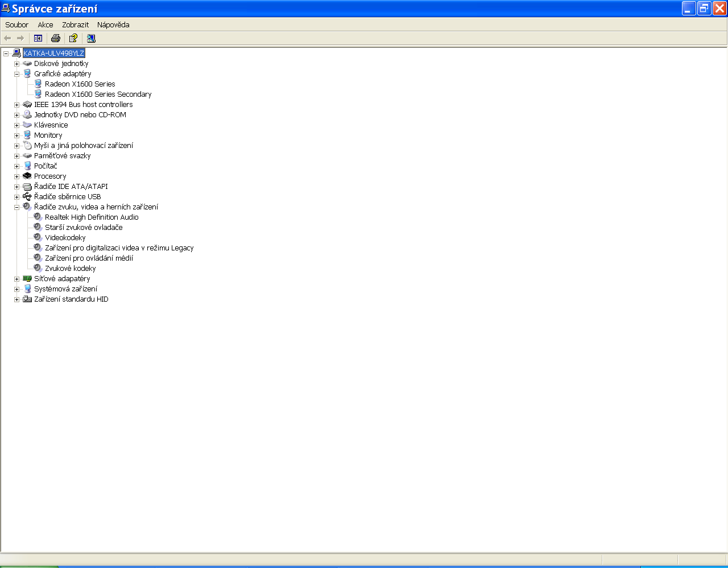Click the Forward arrow in toolbar
728x568 pixels.
[20, 38]
